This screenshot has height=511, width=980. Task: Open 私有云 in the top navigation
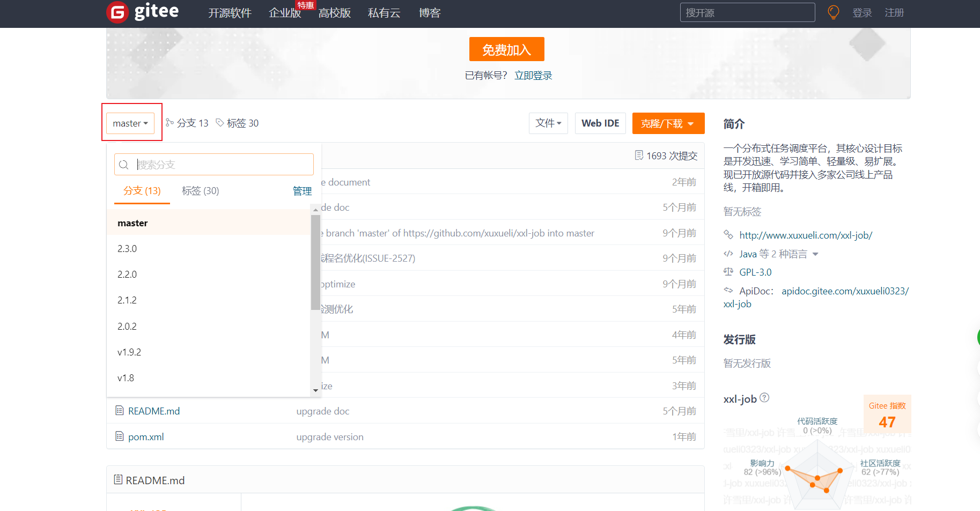[384, 13]
